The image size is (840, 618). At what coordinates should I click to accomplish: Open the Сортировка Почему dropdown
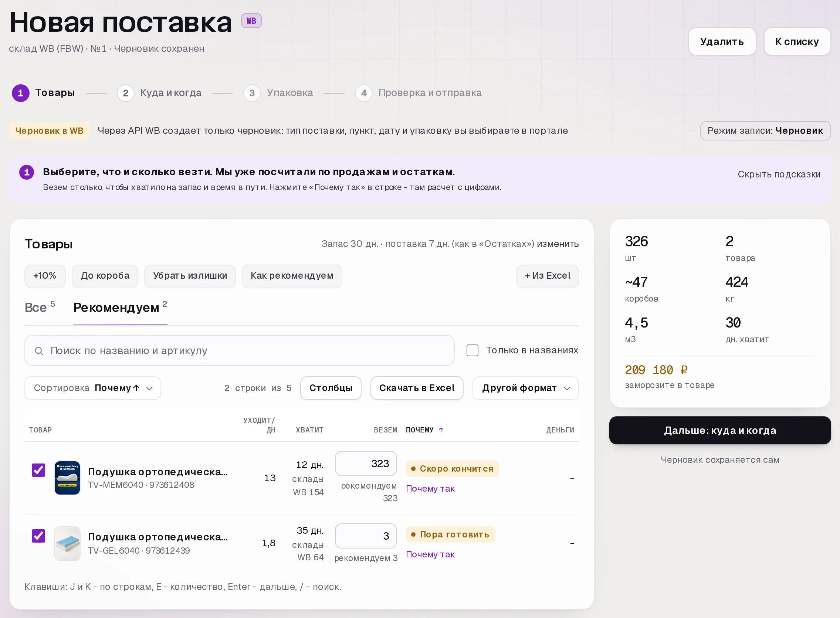(93, 388)
